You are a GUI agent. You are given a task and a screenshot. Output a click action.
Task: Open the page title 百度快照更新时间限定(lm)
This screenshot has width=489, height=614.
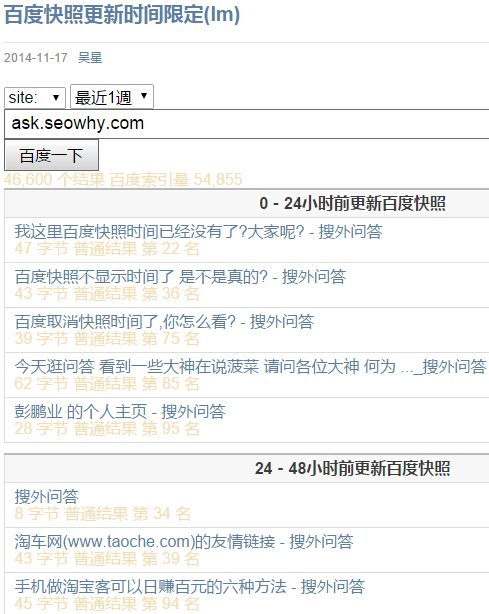[x=122, y=15]
